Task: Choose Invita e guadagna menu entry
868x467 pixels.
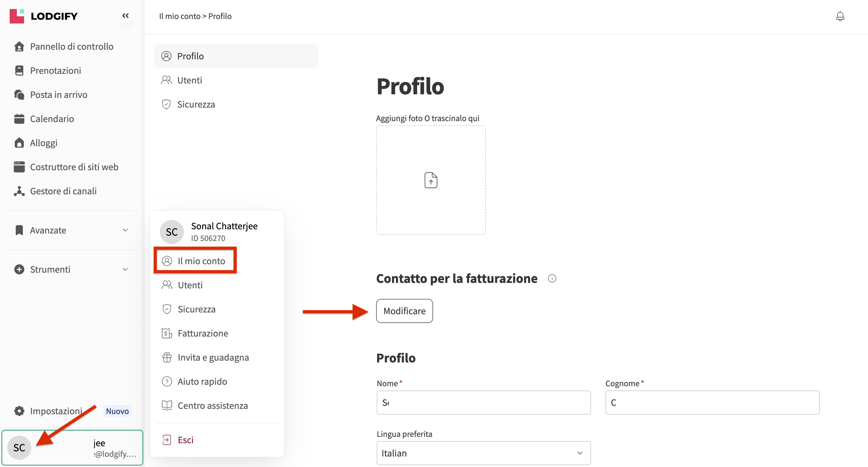Action: pos(213,357)
